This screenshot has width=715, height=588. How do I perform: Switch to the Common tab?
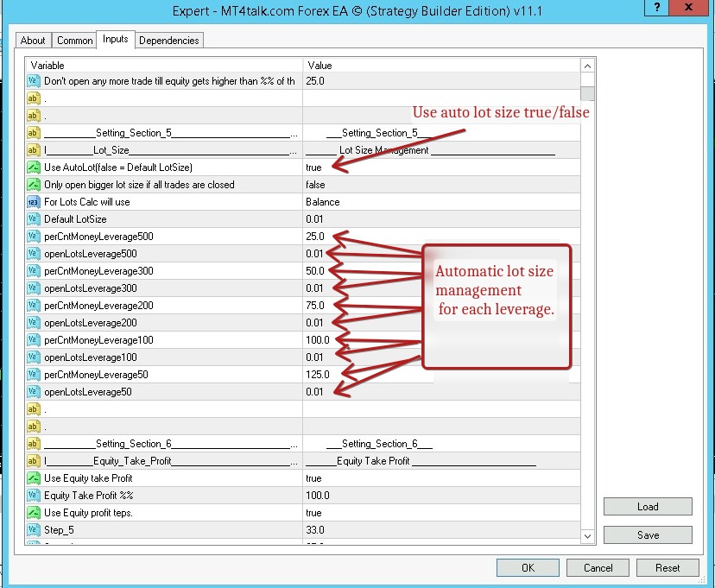click(x=74, y=41)
